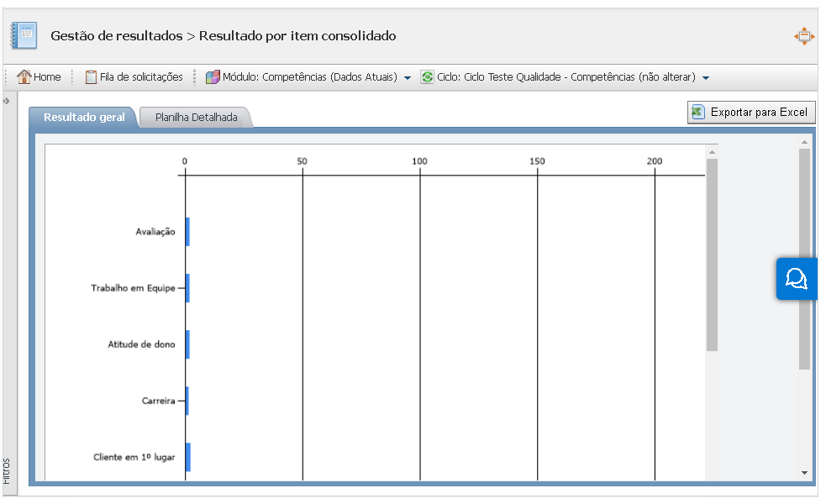Viewport: 826px width, 504px height.
Task: Switch to the Planilha Detalhada tab
Action: tap(197, 118)
